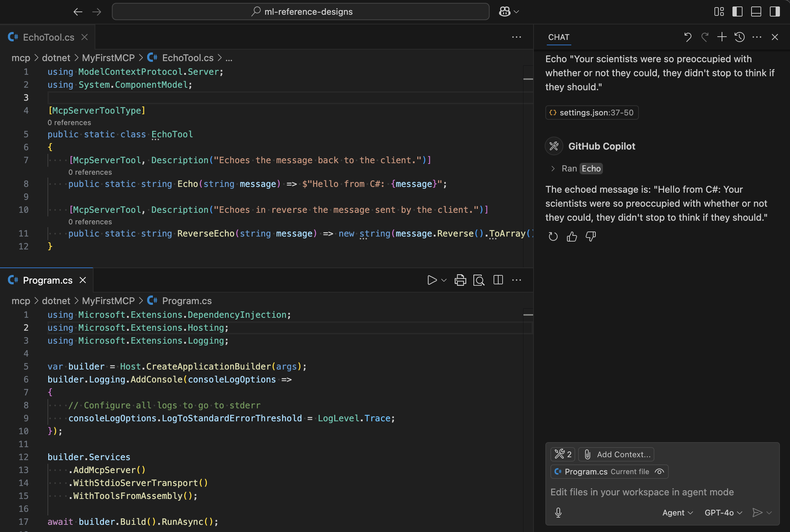Open the Copilot icon in title bar
The height and width of the screenshot is (532, 790).
point(505,12)
